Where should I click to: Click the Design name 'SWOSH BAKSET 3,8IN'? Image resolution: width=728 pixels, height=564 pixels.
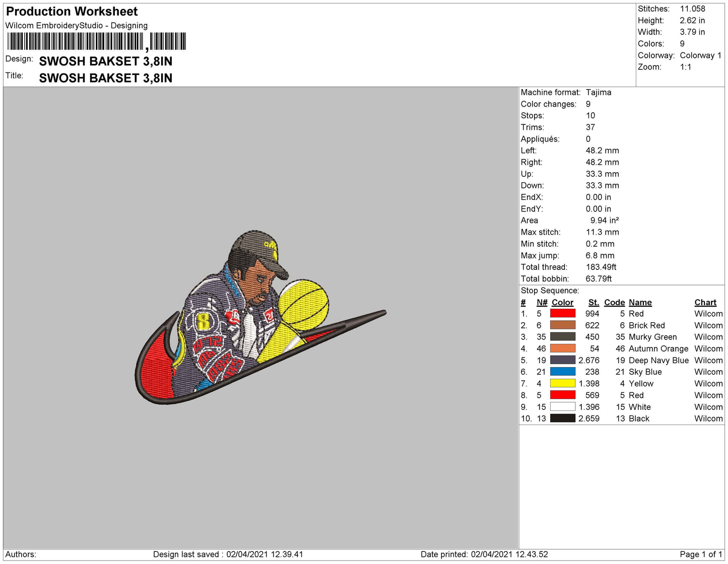106,61
